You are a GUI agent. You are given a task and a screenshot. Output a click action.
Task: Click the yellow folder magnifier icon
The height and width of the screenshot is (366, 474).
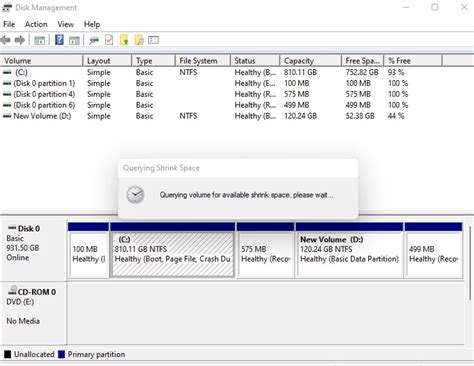[139, 40]
